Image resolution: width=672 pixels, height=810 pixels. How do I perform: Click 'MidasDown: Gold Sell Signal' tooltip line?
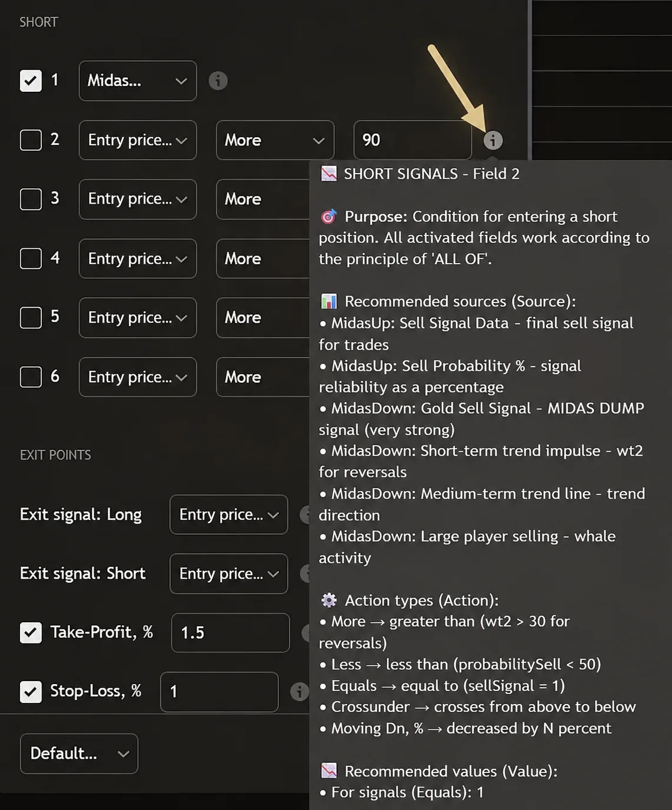pyautogui.click(x=481, y=419)
